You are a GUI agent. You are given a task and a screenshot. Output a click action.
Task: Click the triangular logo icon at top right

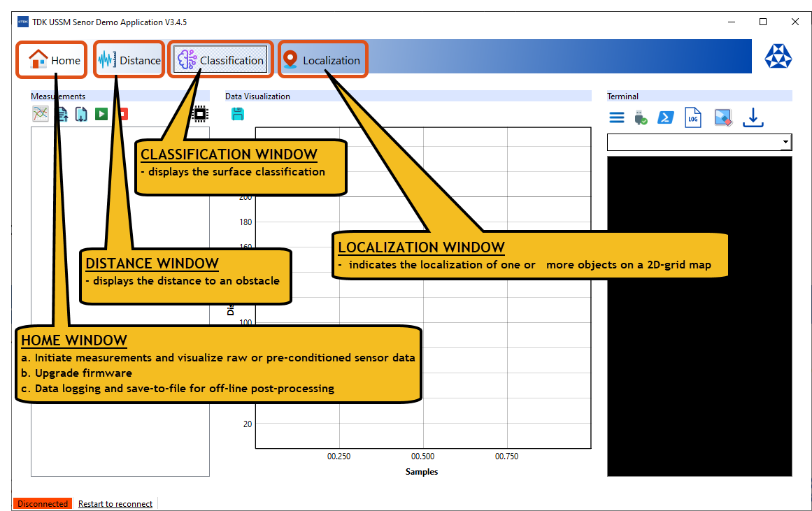778,57
